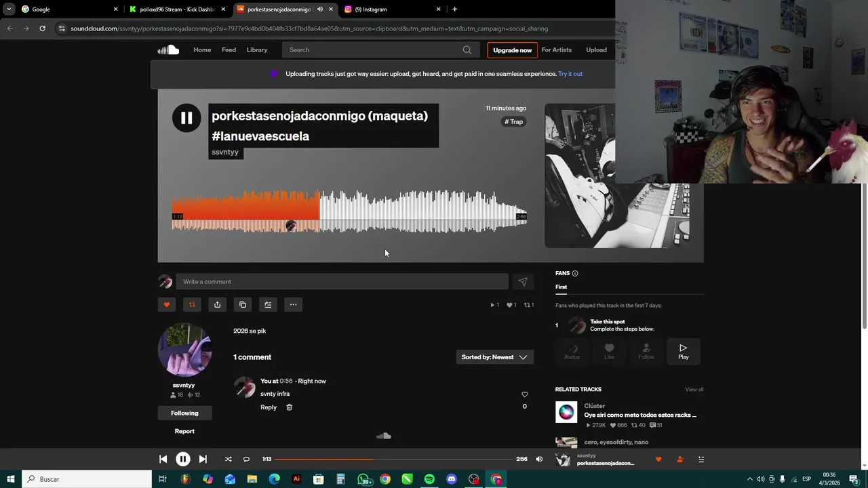Open the ssvntyy artist link in header
The height and width of the screenshot is (488, 868).
click(x=225, y=152)
